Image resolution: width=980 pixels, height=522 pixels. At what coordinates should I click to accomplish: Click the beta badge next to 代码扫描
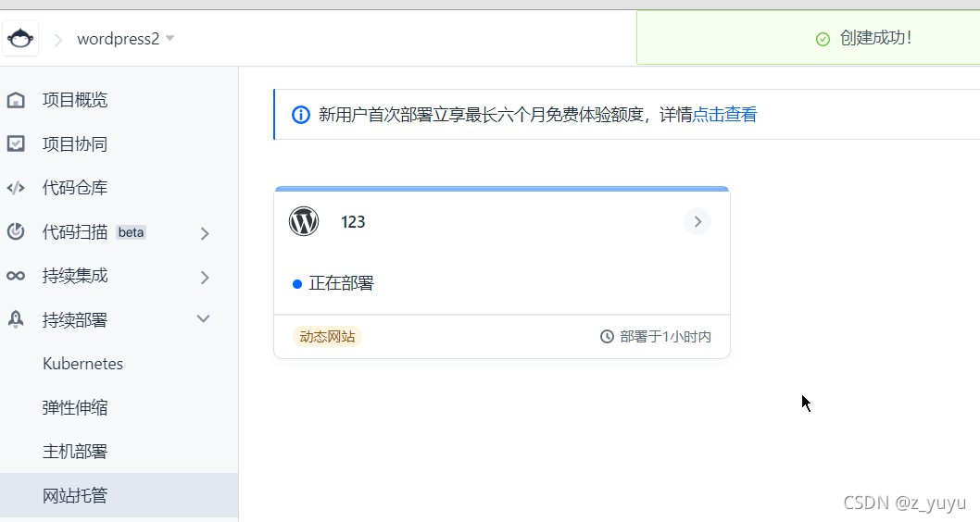pos(131,232)
